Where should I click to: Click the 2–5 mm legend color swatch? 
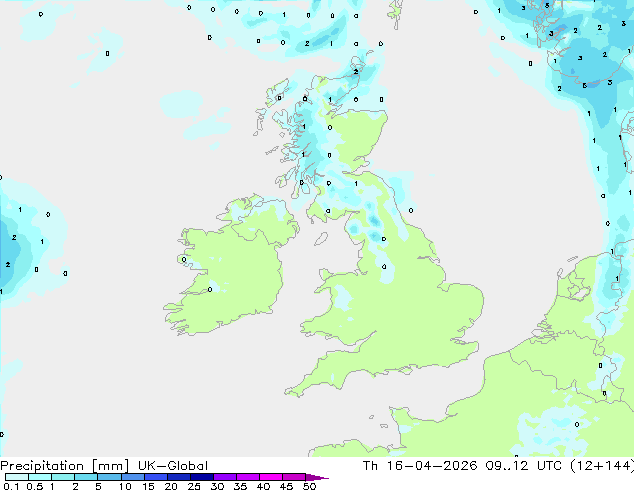coord(86,477)
